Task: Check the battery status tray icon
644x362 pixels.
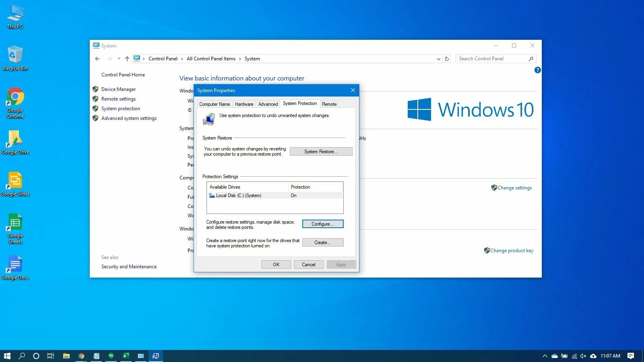Action: (564, 356)
